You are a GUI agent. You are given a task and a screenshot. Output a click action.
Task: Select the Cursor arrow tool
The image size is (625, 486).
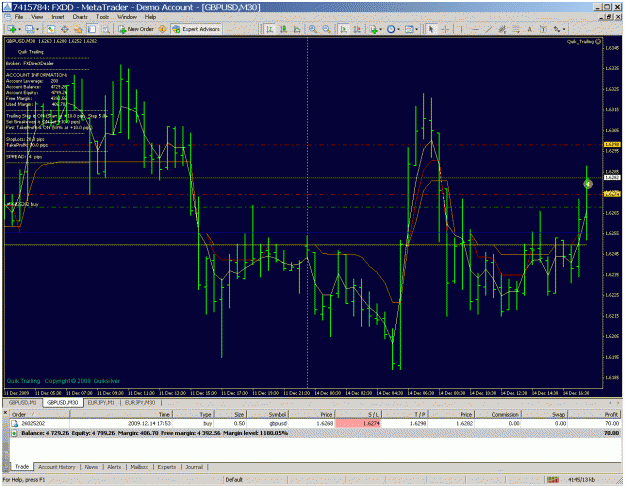point(431,29)
